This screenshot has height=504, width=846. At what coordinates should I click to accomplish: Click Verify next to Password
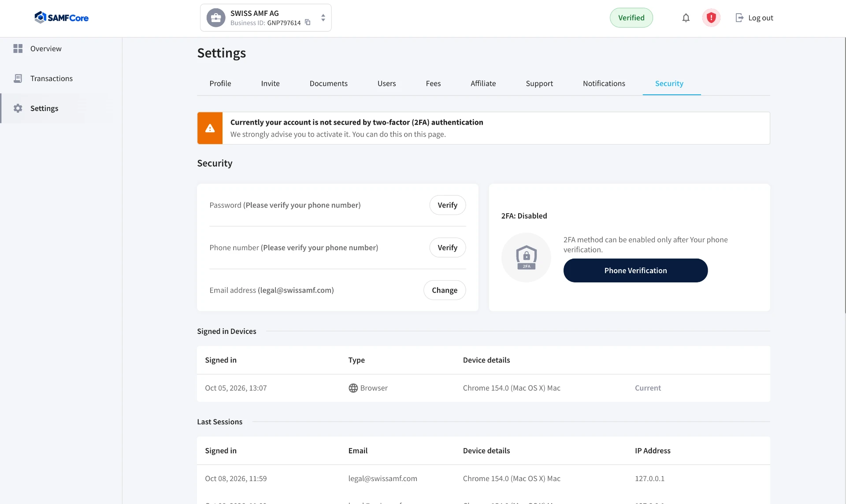click(x=447, y=205)
